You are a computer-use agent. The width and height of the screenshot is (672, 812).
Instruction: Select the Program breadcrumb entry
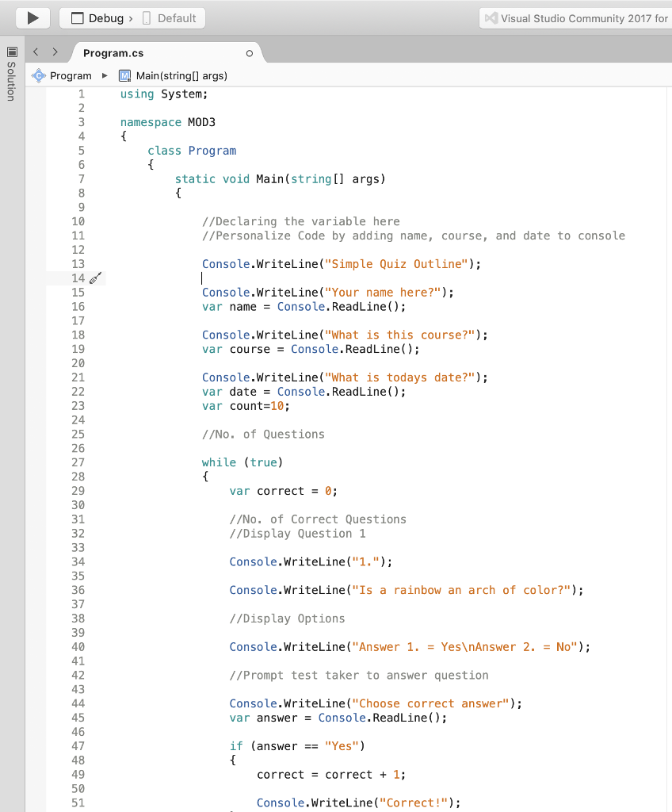coord(71,75)
